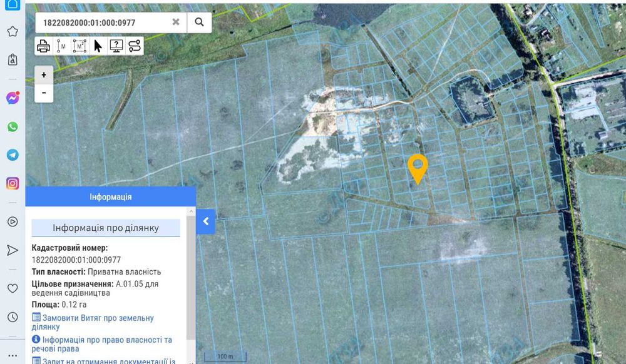Run search with magnifier button
The width and height of the screenshot is (626, 364).
coord(199,22)
